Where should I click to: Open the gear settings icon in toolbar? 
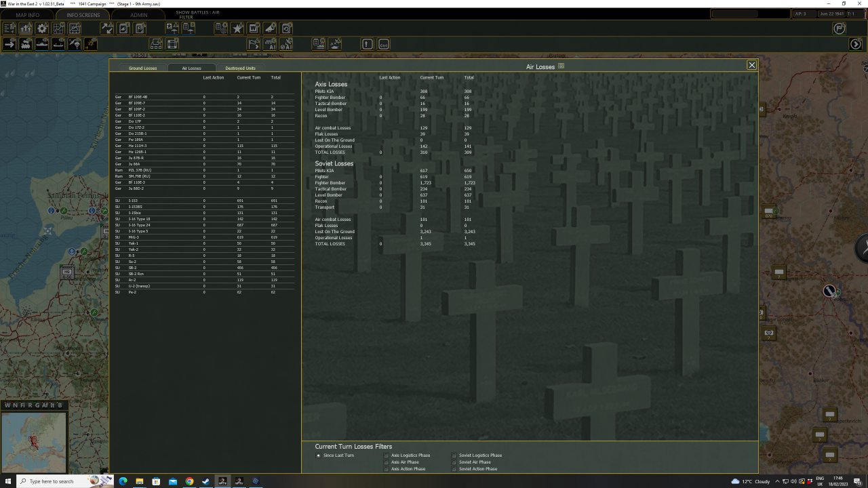coord(42,28)
